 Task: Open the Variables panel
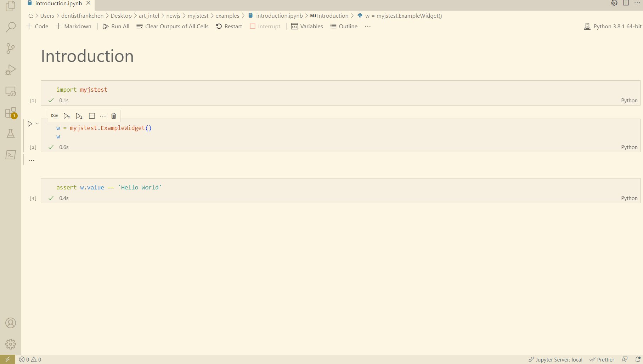point(307,26)
